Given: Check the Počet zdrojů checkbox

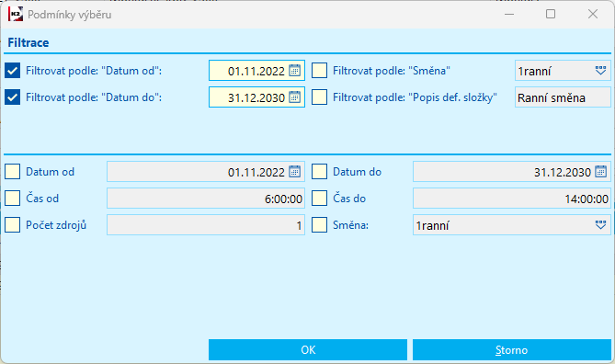Looking at the screenshot, I should tap(13, 225).
